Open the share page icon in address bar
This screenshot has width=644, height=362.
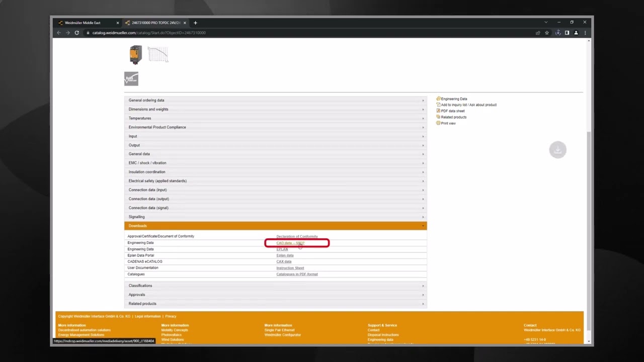(538, 33)
